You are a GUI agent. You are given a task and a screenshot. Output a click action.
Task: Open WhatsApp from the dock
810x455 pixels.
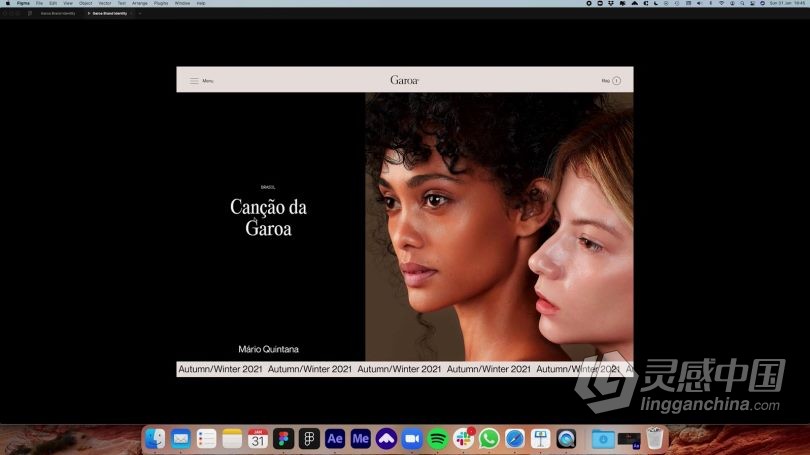point(489,439)
